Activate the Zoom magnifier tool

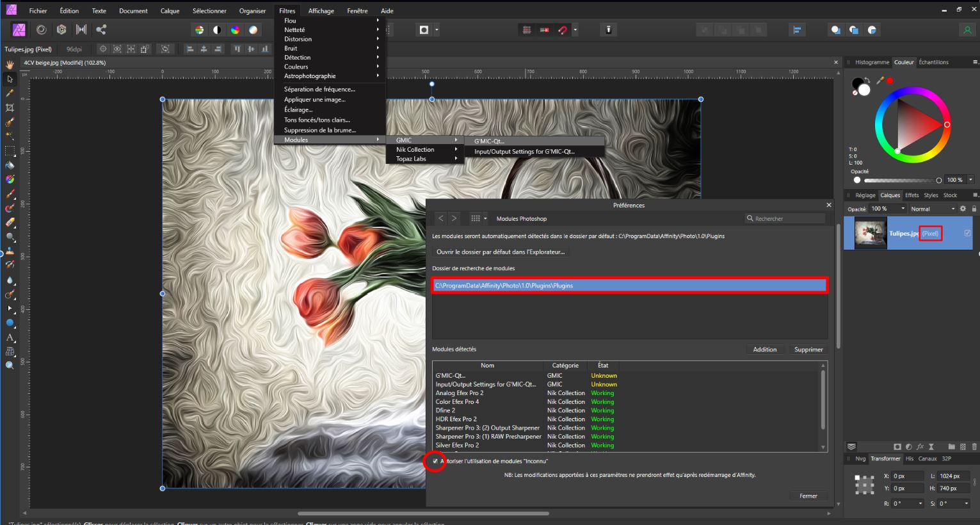(10, 366)
